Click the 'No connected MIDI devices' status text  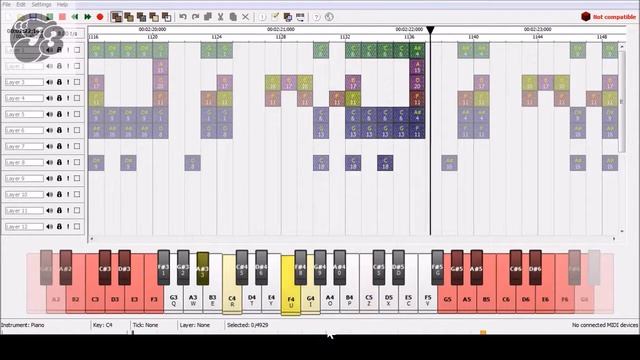coord(605,325)
